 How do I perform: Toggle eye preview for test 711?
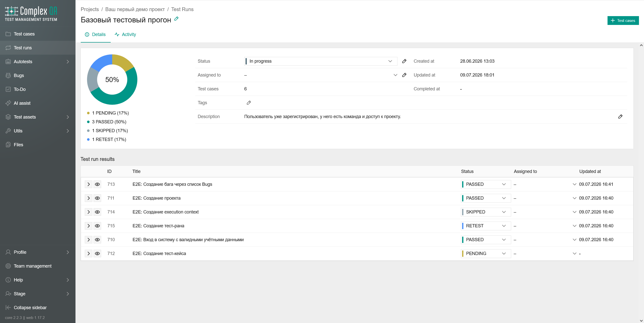[97, 198]
